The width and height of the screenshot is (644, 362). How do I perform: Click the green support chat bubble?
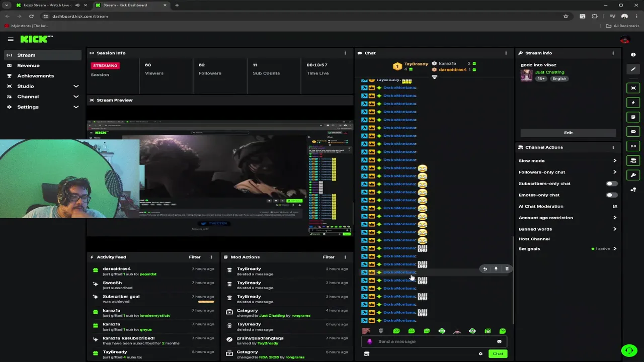point(629,350)
